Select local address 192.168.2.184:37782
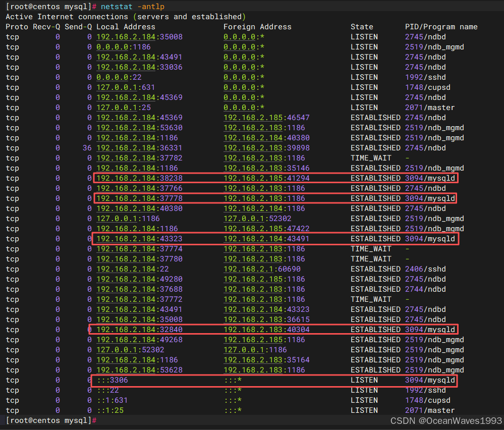The image size is (504, 430). click(x=140, y=158)
